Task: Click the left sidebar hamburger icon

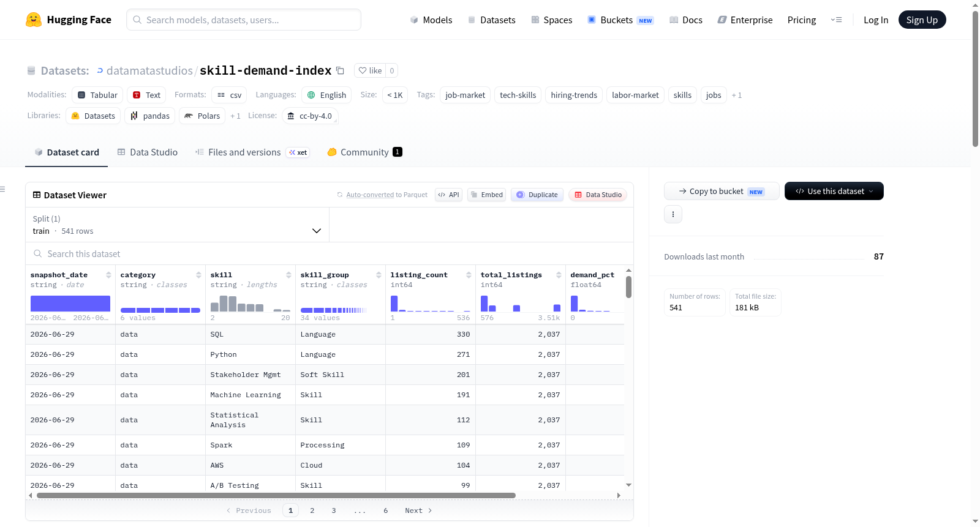Action: point(3,189)
